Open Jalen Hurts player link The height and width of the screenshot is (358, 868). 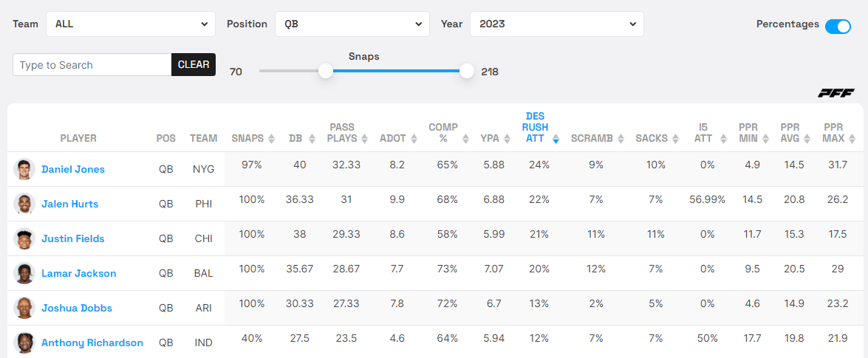pyautogui.click(x=69, y=204)
